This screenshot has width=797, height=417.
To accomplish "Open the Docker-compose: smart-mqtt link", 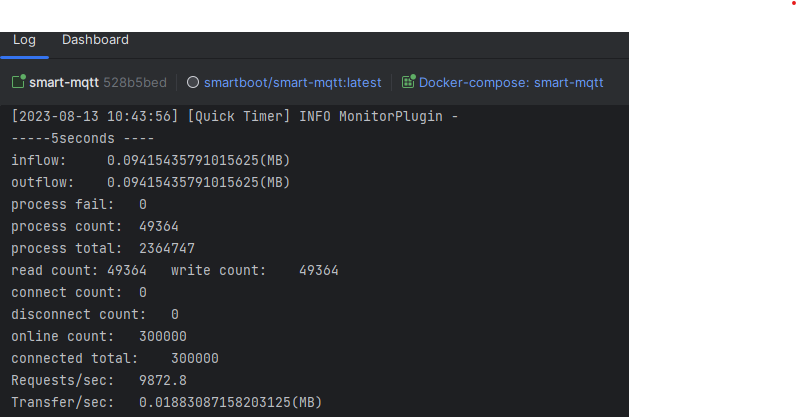I will coord(511,82).
